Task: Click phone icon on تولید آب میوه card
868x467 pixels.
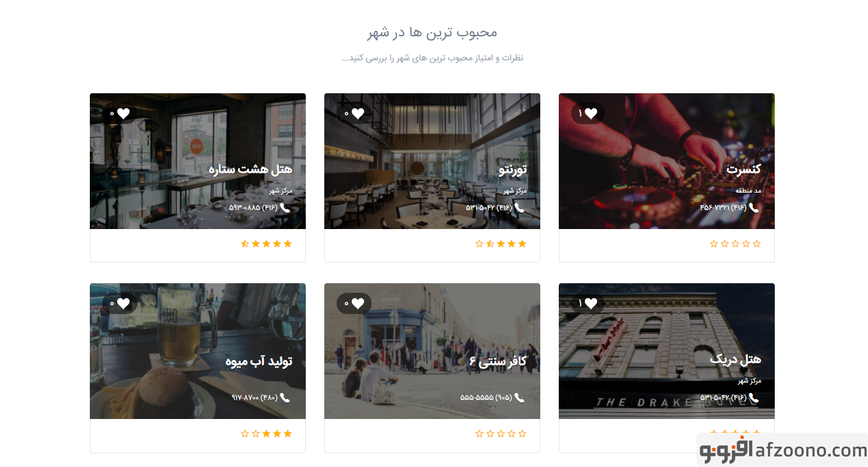Action: 285,398
